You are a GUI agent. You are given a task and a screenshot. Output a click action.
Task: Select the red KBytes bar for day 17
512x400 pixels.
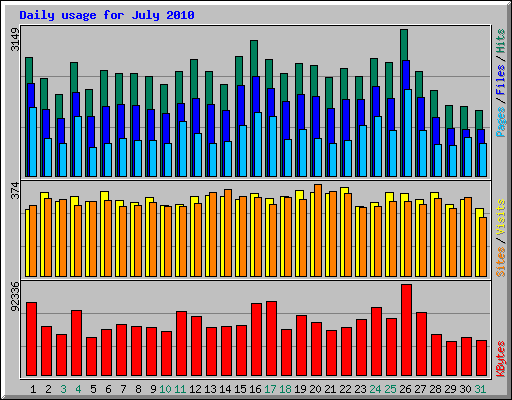(x=271, y=339)
